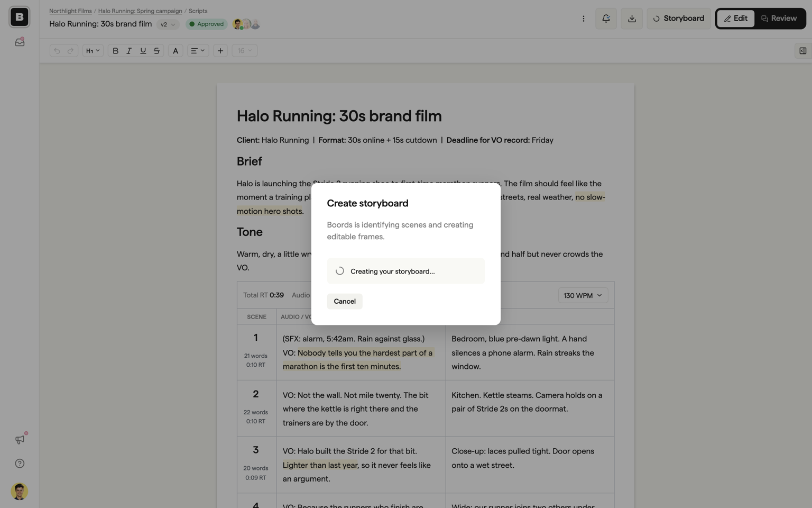Click the Boords logo in sidebar

(20, 17)
